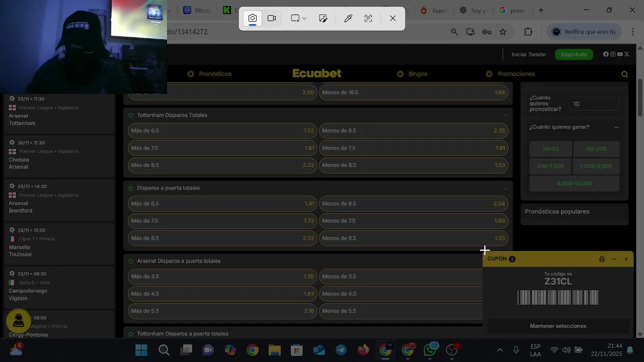This screenshot has height=362, width=644.
Task: Close the snipping toolbar with the X
Action: click(393, 18)
